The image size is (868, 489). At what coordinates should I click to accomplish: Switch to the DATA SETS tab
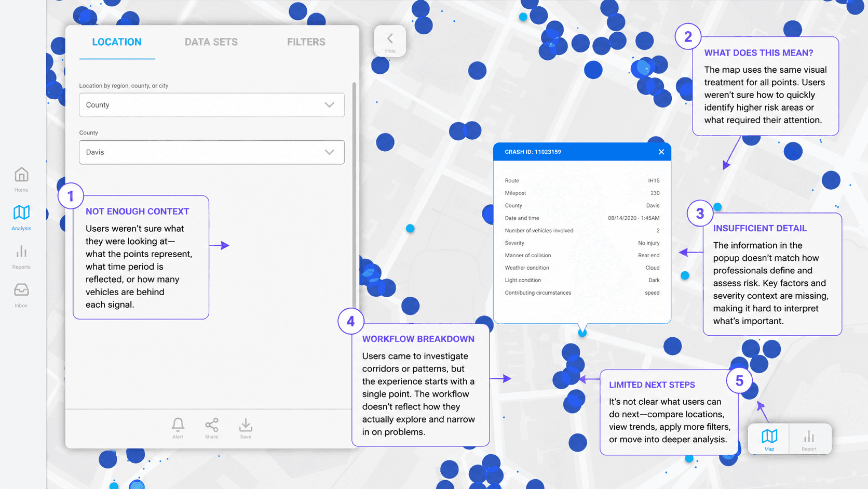pos(211,42)
